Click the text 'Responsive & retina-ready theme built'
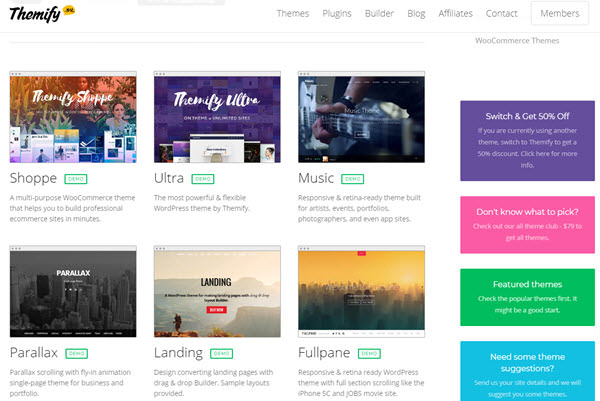600x401 pixels. (x=359, y=198)
